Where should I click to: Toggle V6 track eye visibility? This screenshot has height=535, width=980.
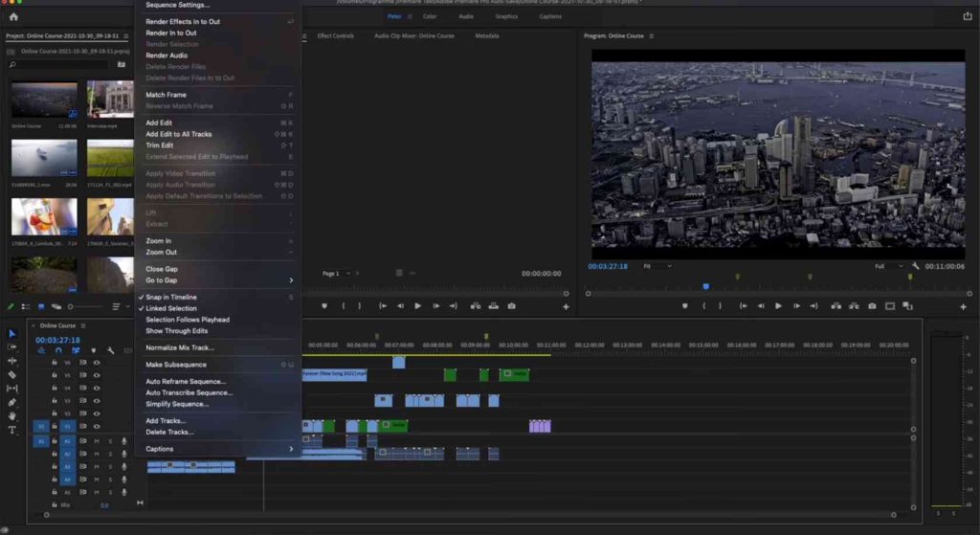tap(97, 363)
